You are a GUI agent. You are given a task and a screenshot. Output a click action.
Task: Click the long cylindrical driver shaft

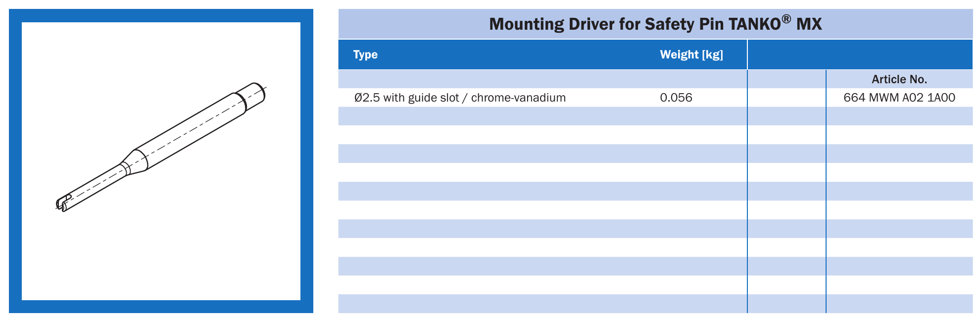coord(191,131)
